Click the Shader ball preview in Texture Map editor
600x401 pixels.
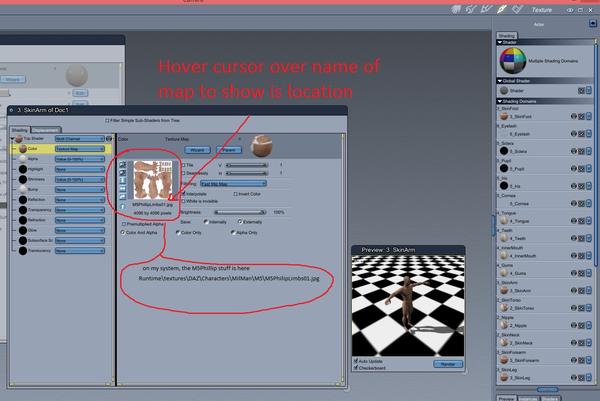tap(261, 146)
